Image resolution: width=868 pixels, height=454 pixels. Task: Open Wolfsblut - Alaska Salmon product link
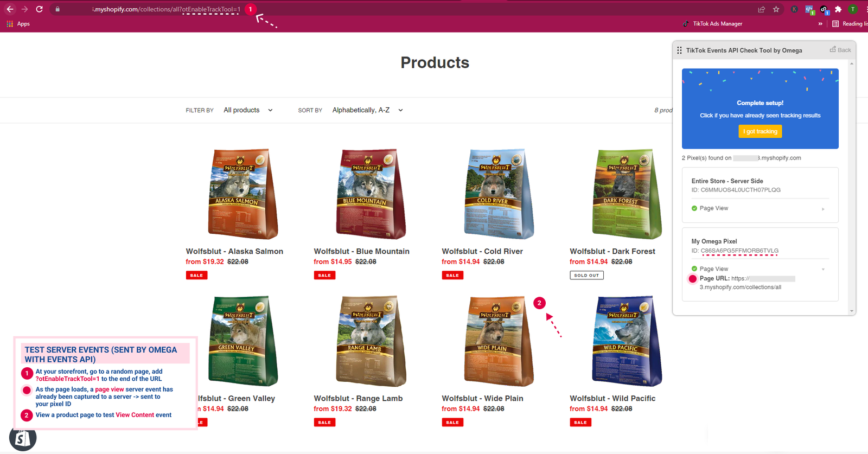(x=234, y=251)
